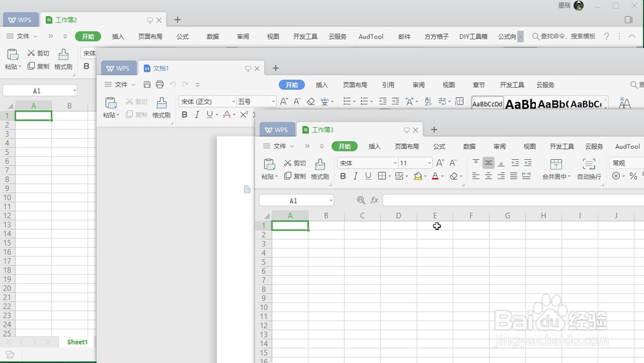Open the 引用 tab in 文档1
This screenshot has height=363, width=644.
point(388,84)
